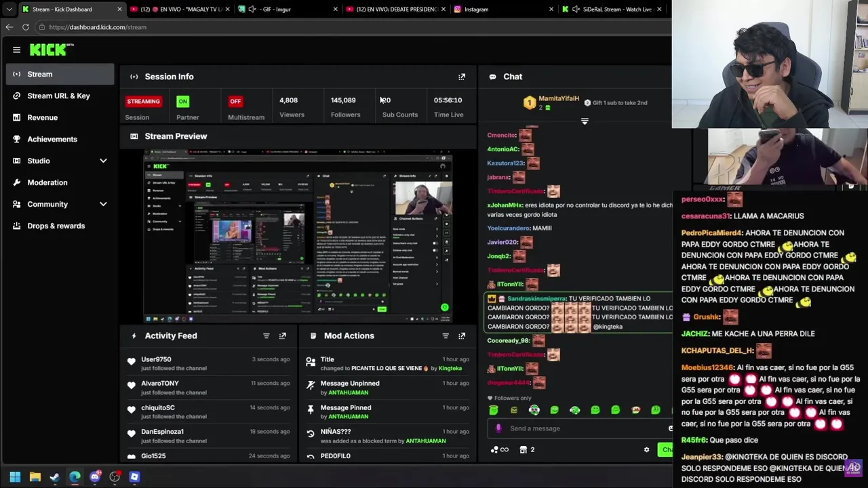
Task: Open the chat shop icon with count 2
Action: click(527, 449)
